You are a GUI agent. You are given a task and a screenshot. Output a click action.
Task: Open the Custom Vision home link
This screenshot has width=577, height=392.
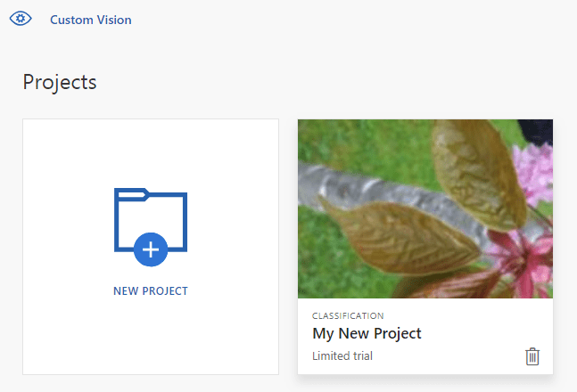click(x=90, y=20)
